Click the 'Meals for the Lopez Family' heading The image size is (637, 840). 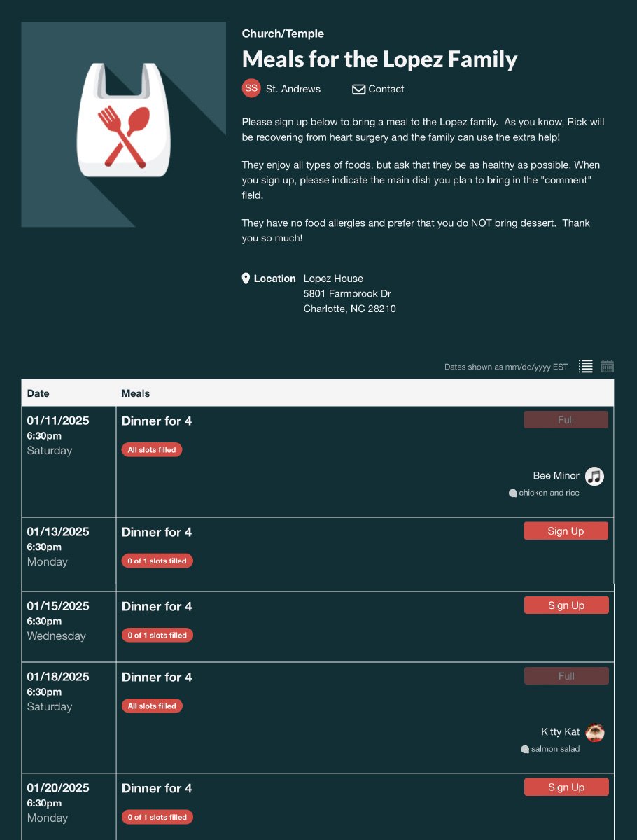(x=379, y=59)
